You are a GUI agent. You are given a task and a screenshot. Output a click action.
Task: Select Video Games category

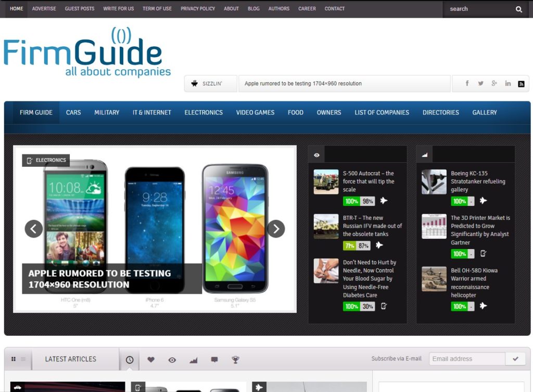coord(255,112)
